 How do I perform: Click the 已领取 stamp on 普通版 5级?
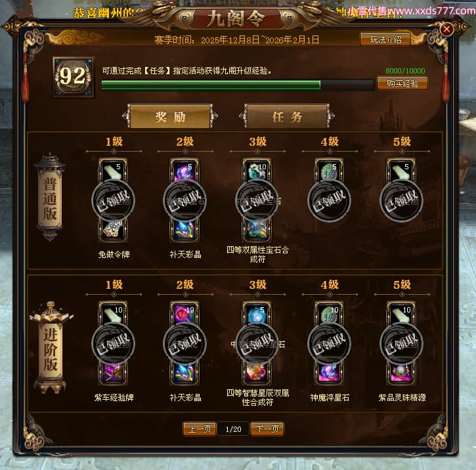tap(401, 201)
